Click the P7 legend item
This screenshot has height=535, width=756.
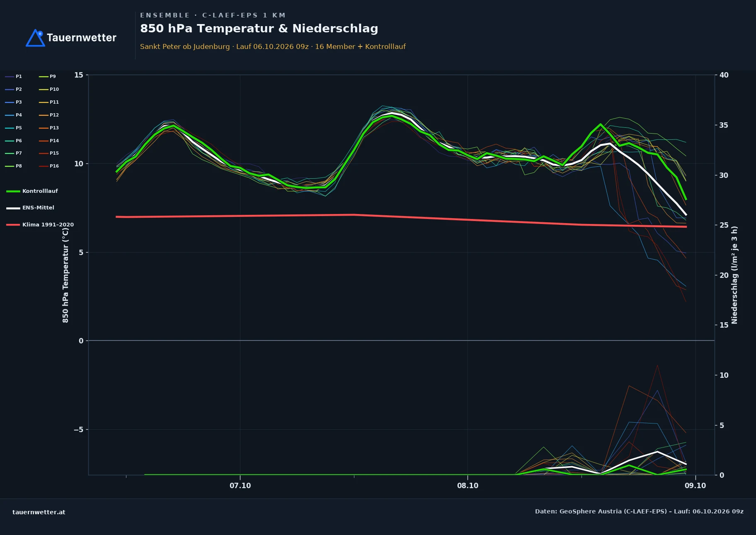pyautogui.click(x=13, y=153)
